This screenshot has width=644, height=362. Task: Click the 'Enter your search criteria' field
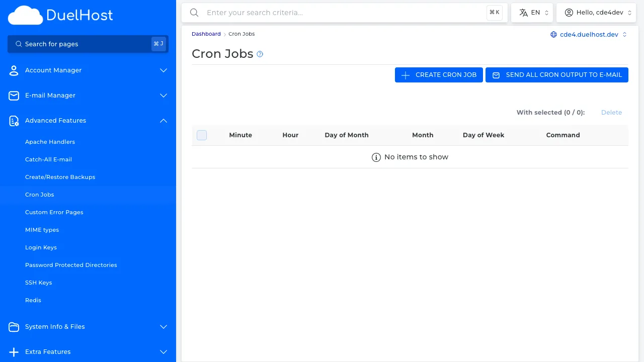[302, 13]
